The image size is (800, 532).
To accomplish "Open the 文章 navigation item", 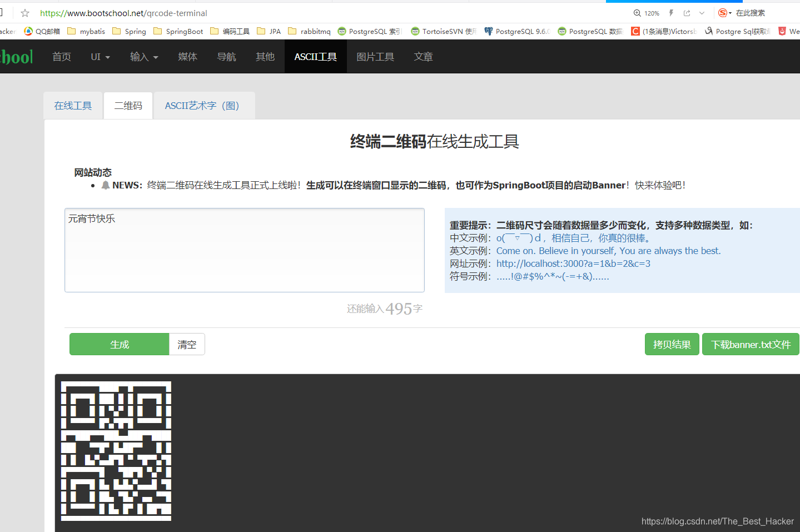I will pyautogui.click(x=424, y=57).
